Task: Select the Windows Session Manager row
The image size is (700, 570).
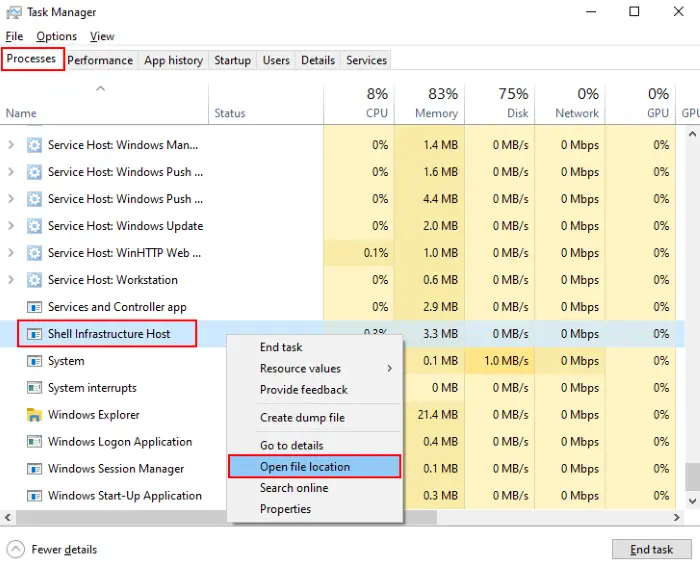Action: pos(342,469)
